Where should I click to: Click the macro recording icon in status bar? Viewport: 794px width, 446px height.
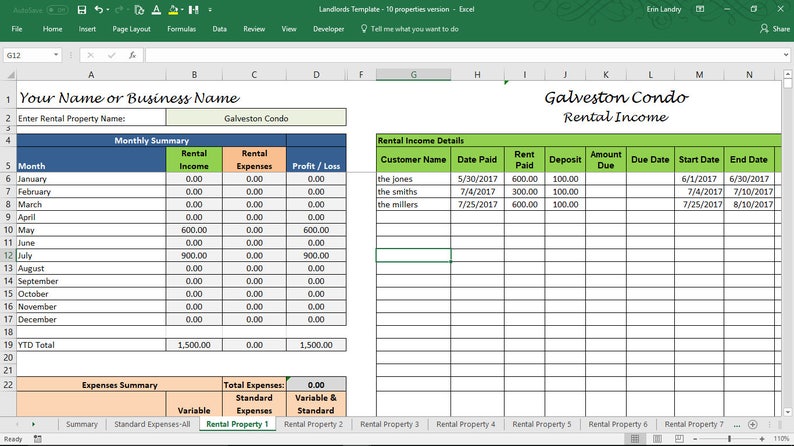click(x=37, y=439)
